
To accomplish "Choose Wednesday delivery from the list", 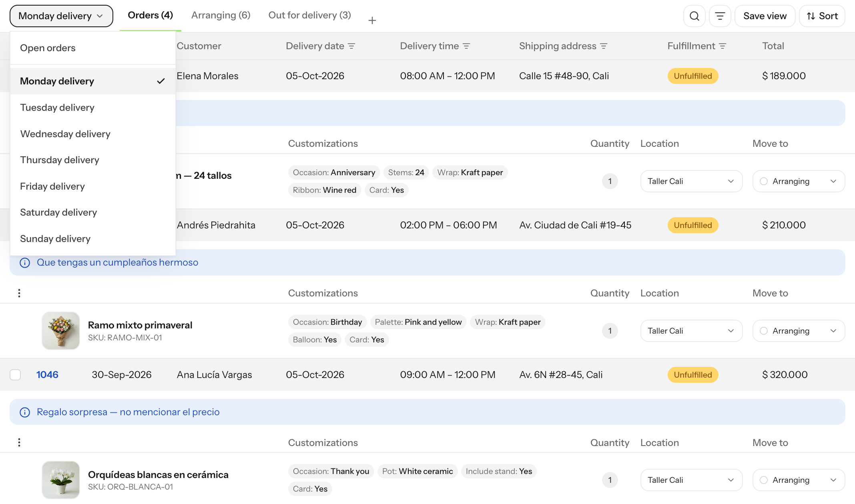I will click(x=93, y=134).
